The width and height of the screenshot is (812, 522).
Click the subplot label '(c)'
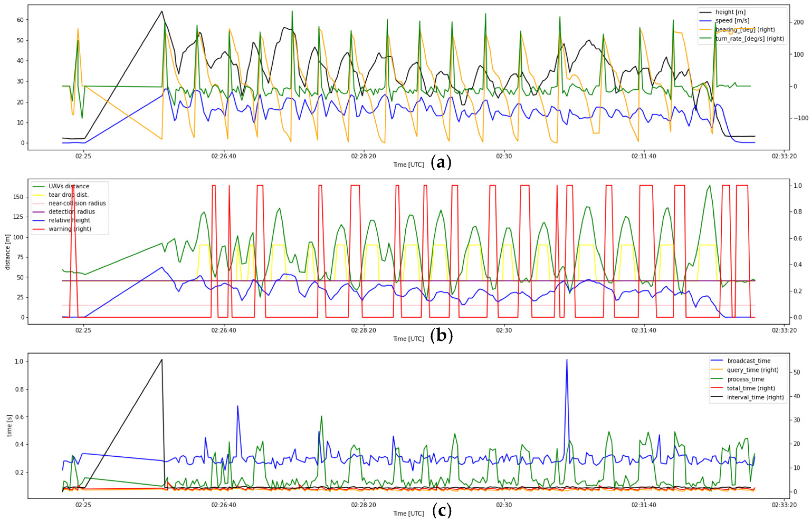pos(442,510)
